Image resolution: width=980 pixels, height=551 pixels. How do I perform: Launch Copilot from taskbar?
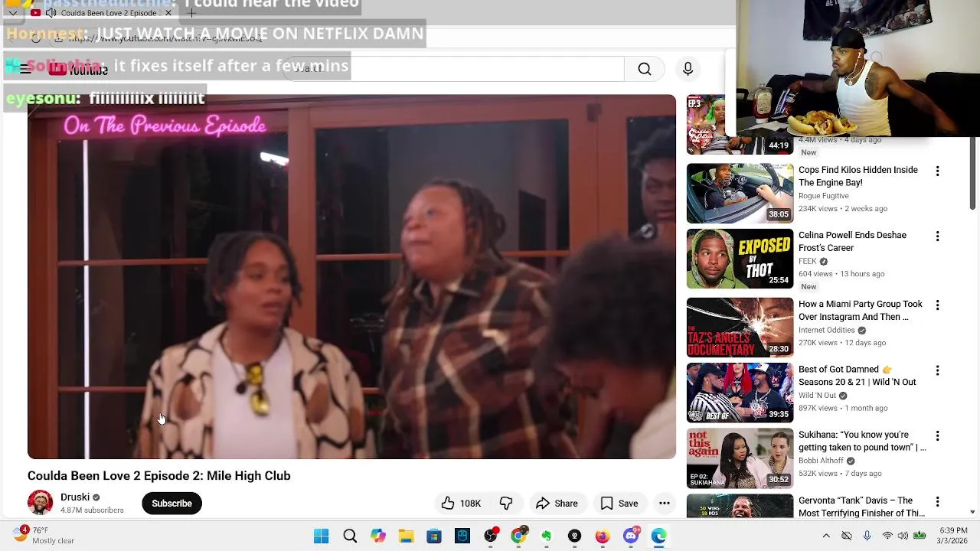(378, 536)
